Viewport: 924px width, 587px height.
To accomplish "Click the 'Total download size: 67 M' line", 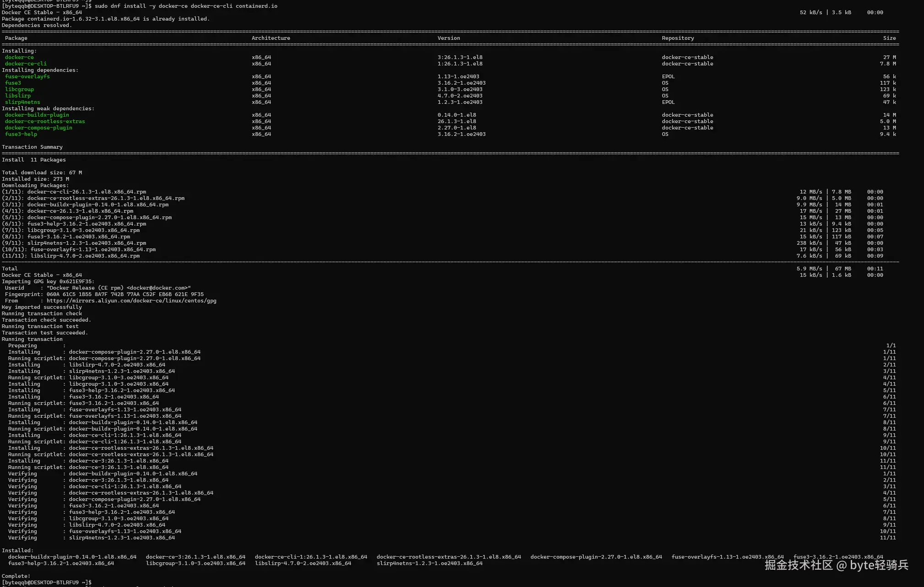I will (x=42, y=172).
